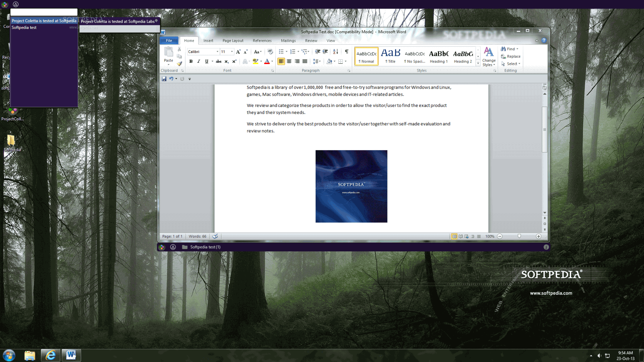Apply the Heading 1 style

[x=439, y=56]
